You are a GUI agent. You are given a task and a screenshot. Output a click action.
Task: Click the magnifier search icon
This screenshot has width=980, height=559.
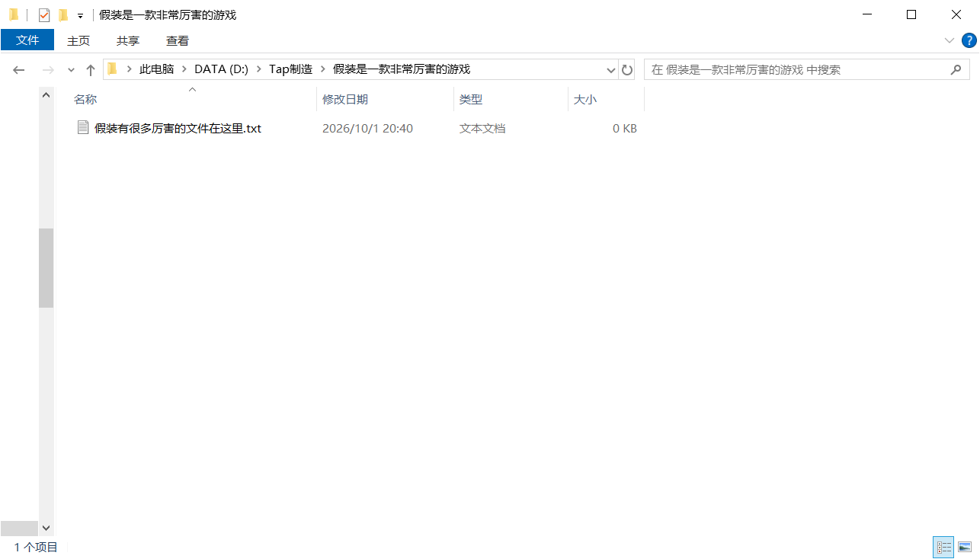point(956,70)
